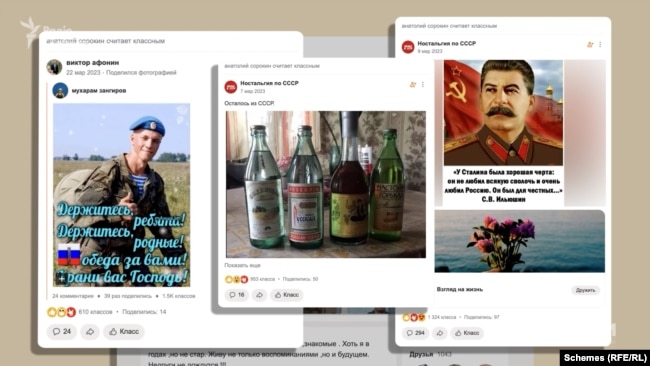Open Ностальгия по СССР group title in bottles post
650x366 pixels.
coord(269,83)
